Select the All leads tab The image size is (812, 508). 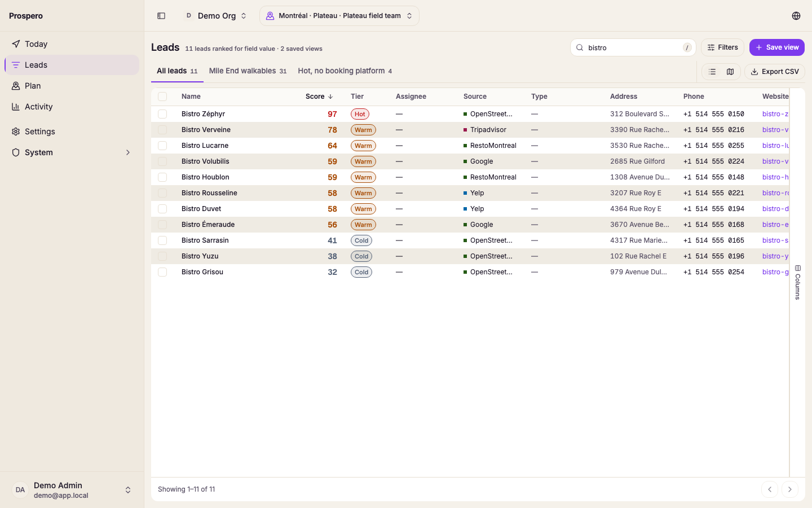[177, 71]
